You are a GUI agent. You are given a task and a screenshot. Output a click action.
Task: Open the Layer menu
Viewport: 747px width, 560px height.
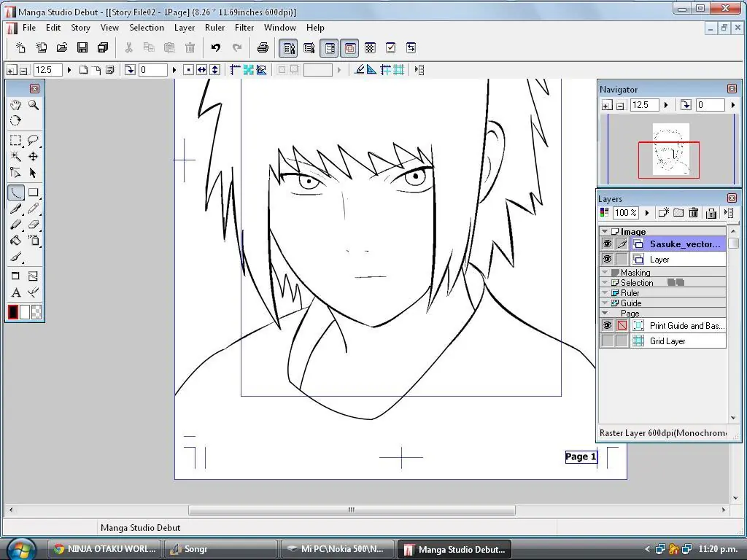[185, 28]
